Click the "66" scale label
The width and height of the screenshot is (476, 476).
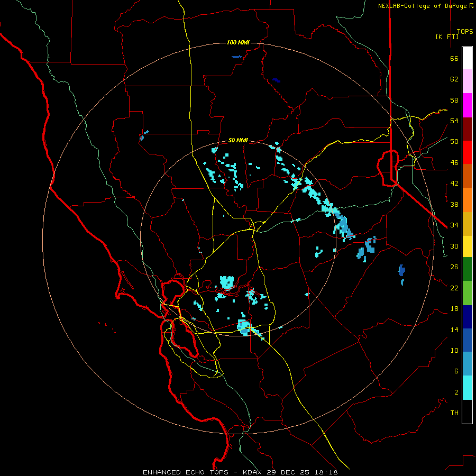(x=454, y=59)
